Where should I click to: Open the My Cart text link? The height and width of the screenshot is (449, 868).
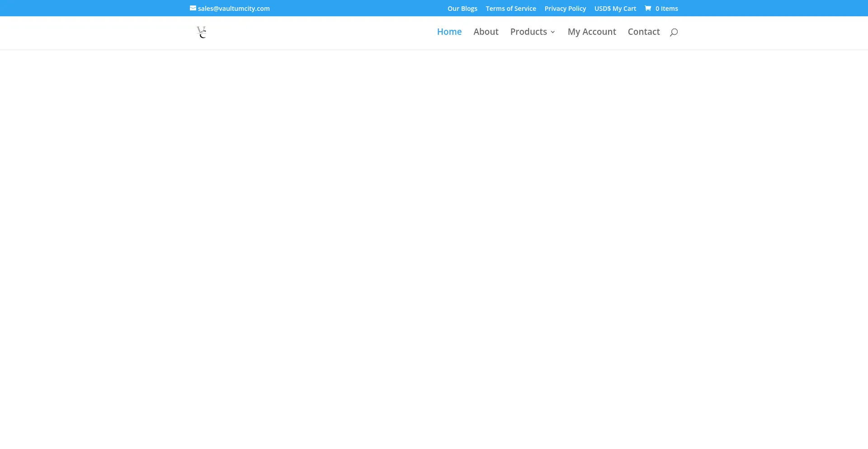[624, 9]
